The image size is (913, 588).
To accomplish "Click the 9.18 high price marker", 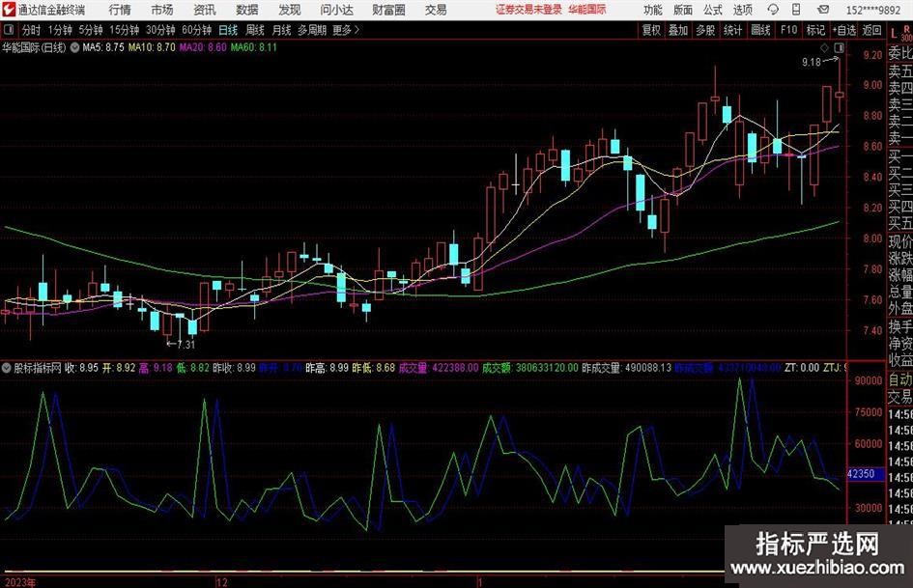I will 812,62.
